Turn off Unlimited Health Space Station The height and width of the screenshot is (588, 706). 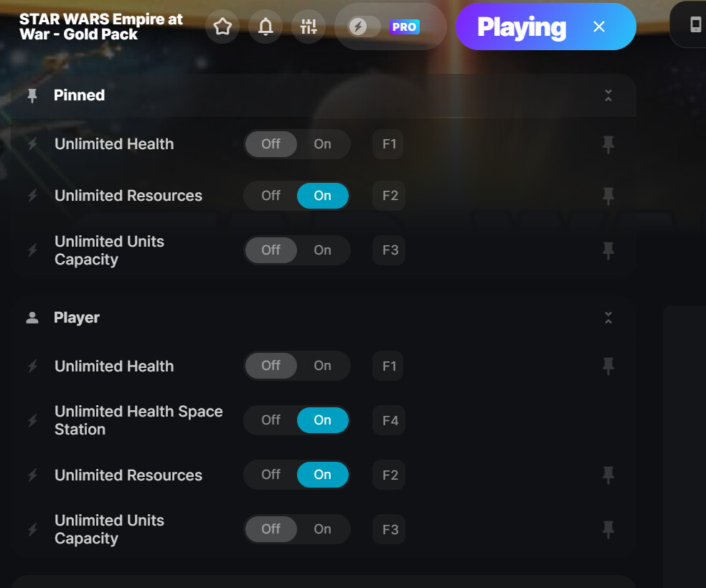point(270,420)
